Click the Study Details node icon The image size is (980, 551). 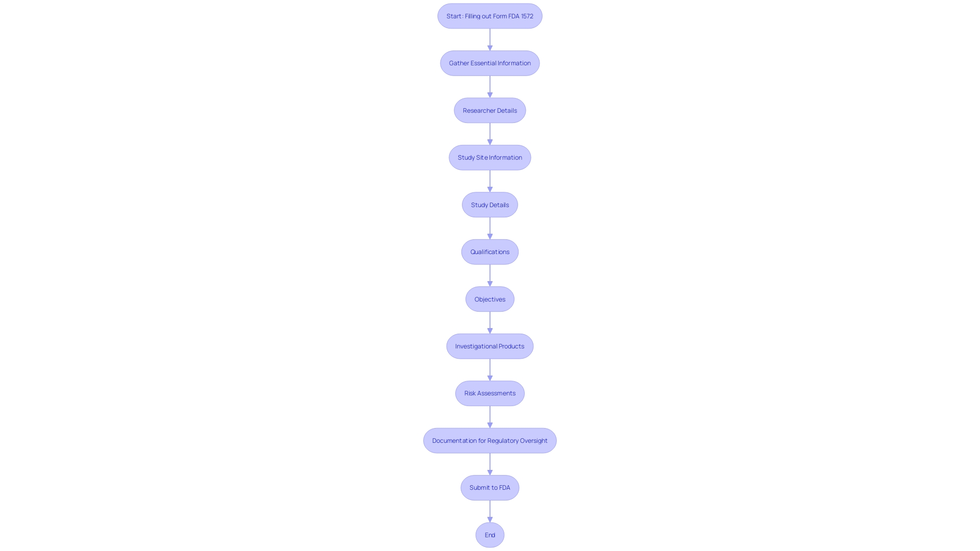490,205
